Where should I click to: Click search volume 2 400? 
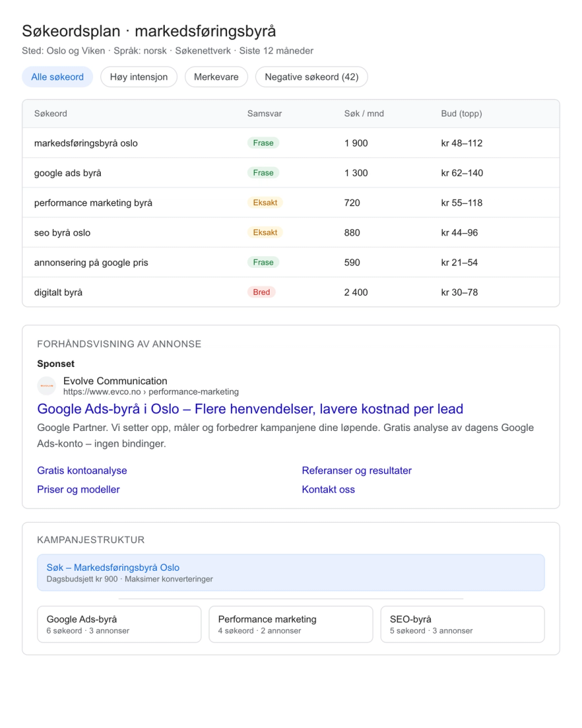(356, 292)
